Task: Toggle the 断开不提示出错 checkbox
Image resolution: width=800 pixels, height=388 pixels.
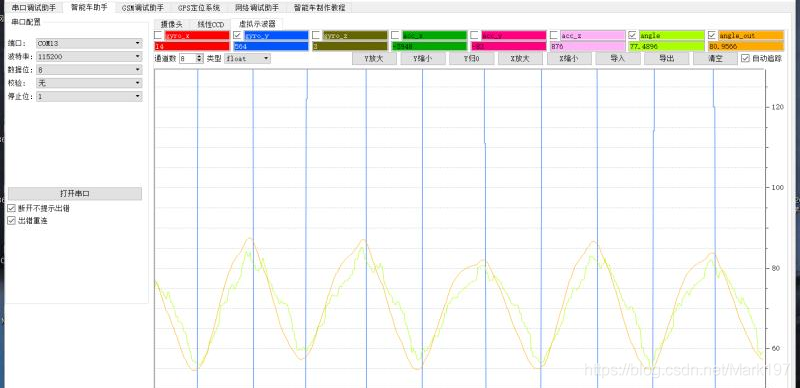Action: tap(12, 209)
